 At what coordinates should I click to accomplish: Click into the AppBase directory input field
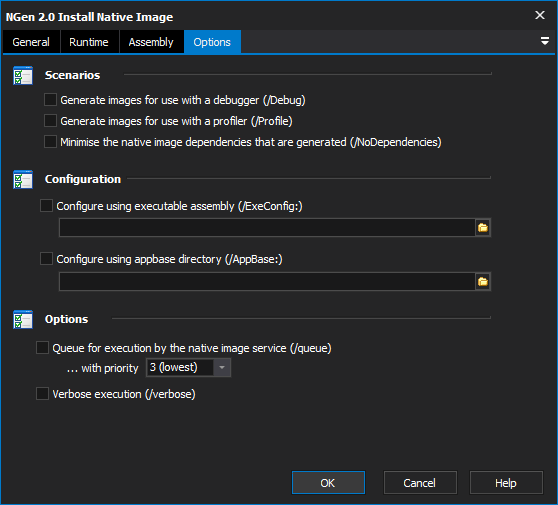tap(267, 282)
